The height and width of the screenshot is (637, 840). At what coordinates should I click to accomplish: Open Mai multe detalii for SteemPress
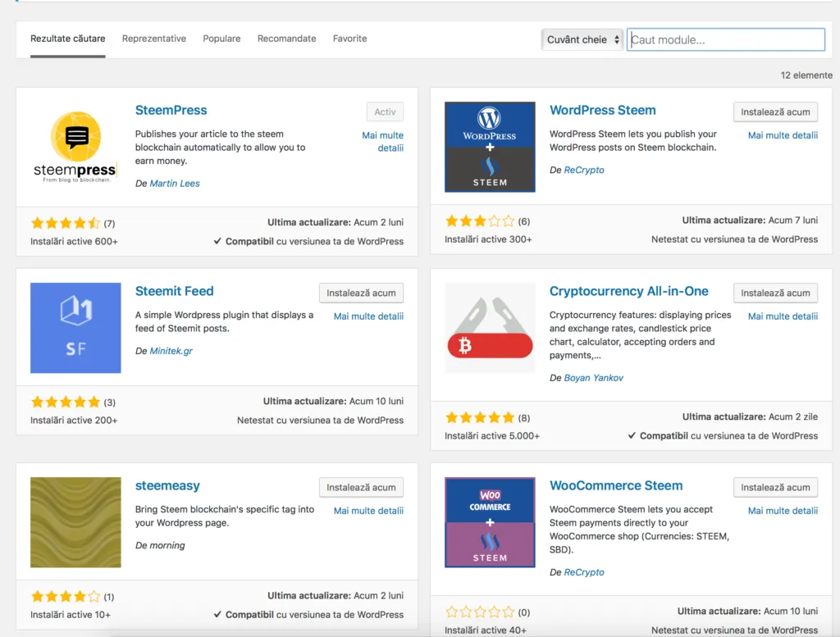[x=382, y=141]
